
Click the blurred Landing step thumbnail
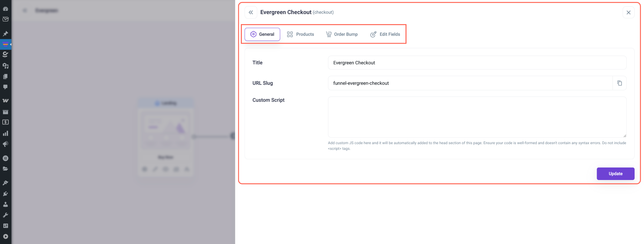166,130
